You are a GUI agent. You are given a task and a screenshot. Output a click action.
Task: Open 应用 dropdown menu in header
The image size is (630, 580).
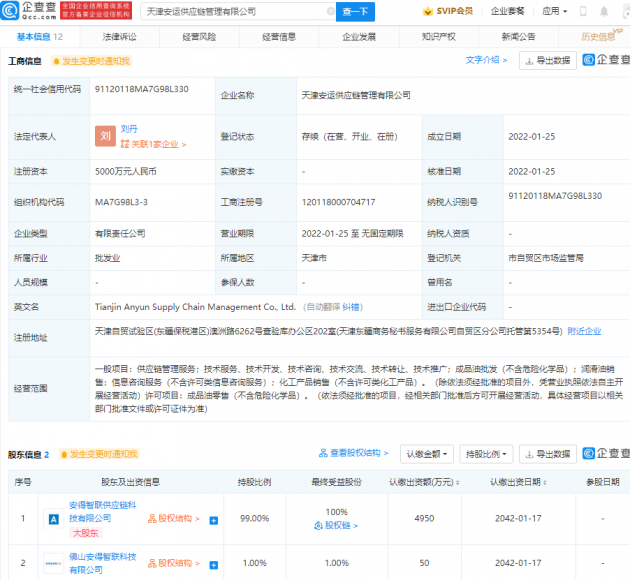tap(554, 11)
